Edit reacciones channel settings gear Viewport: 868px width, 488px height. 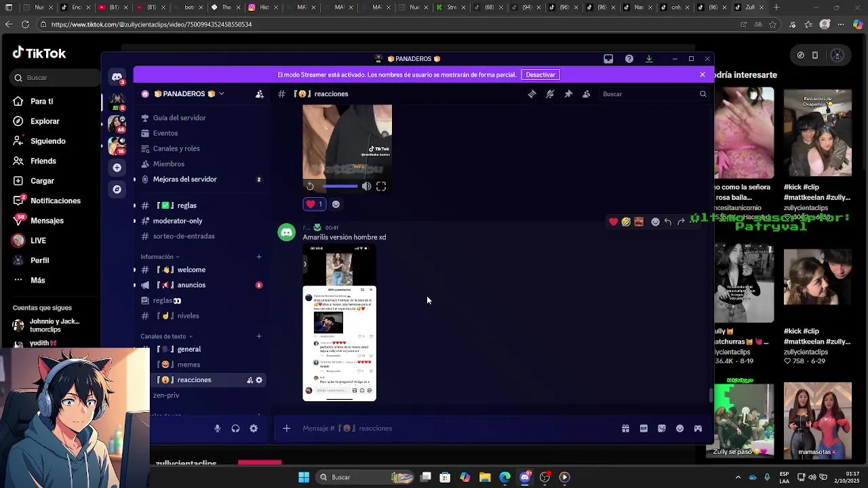(x=259, y=380)
